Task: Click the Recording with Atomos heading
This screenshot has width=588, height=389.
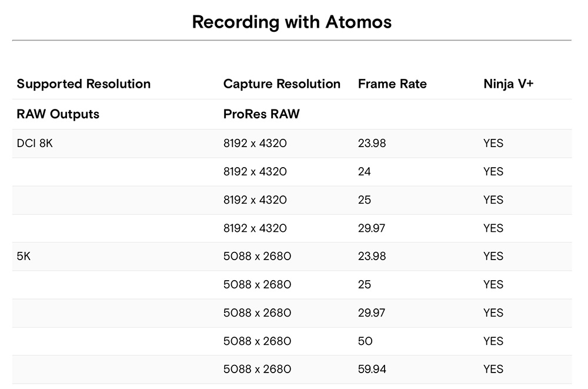Action: pyautogui.click(x=292, y=22)
